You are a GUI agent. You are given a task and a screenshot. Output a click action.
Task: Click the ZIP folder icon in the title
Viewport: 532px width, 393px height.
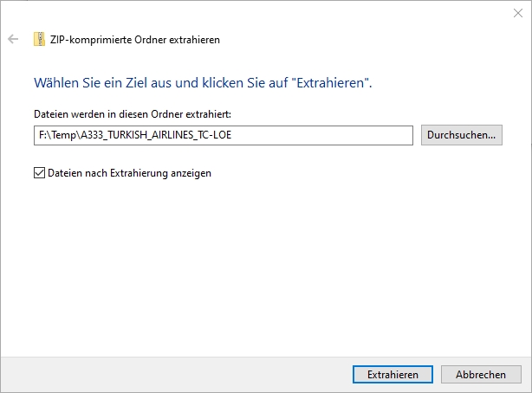tap(39, 39)
